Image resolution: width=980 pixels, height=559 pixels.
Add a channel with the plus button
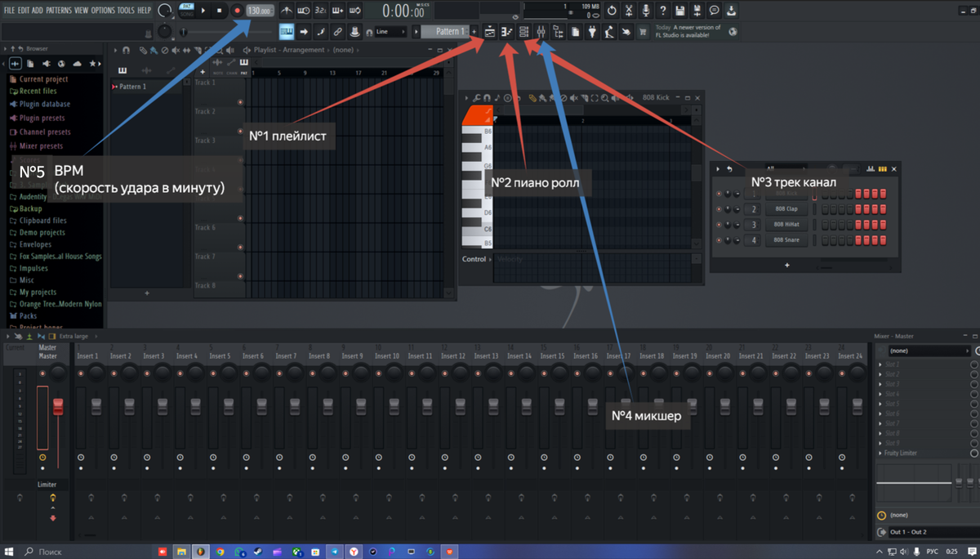coord(787,265)
